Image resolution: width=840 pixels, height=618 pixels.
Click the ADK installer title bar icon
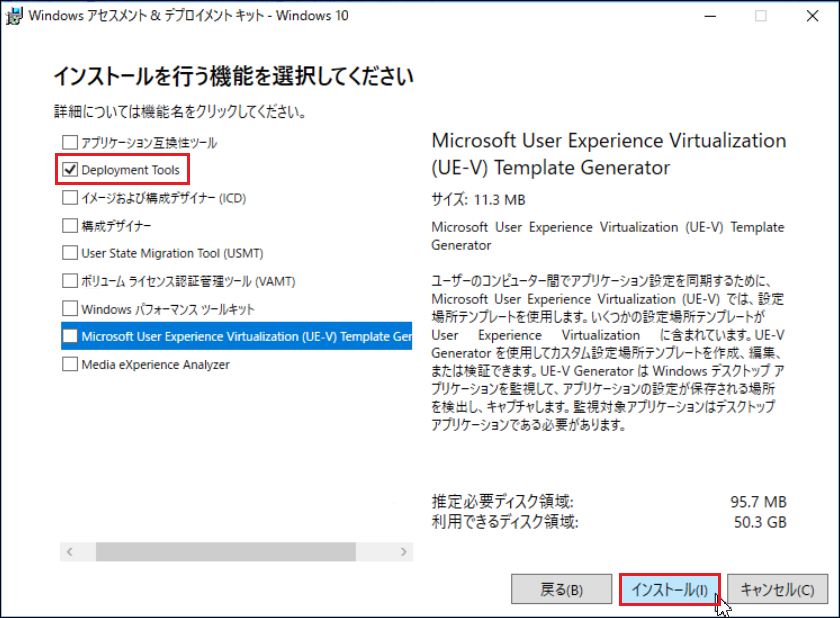click(14, 16)
